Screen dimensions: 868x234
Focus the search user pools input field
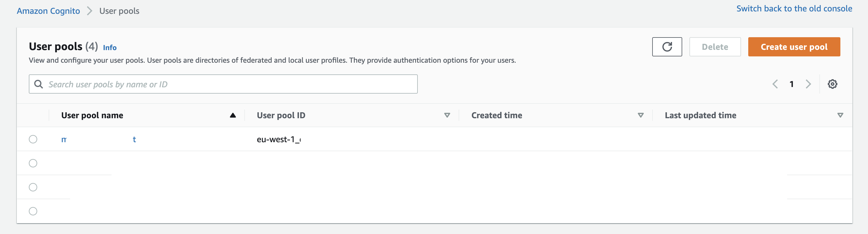[223, 84]
